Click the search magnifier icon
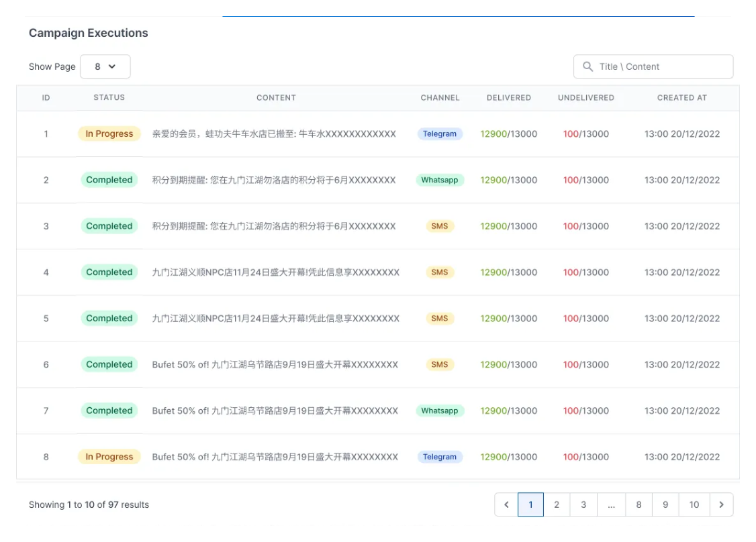Viewport: 756px width, 542px height. pos(587,66)
